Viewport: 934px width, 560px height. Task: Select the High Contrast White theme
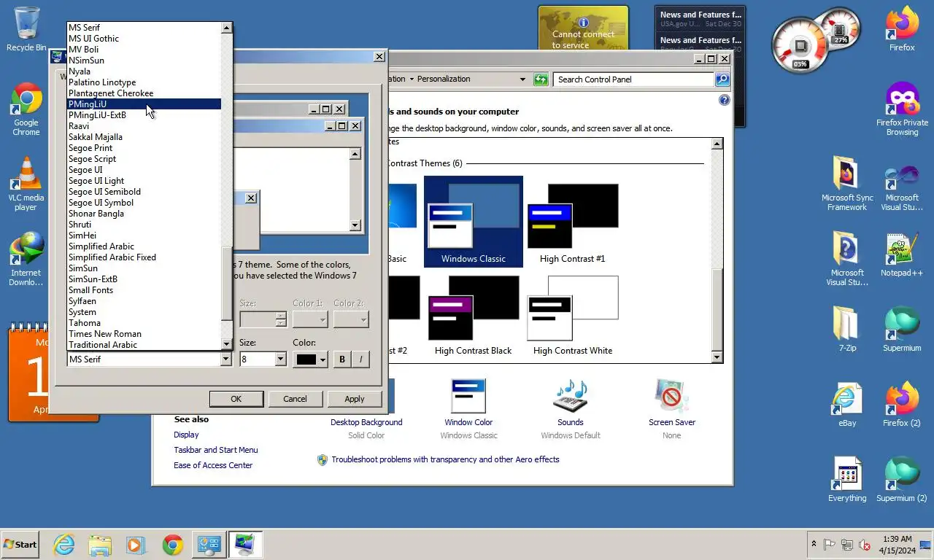point(573,315)
